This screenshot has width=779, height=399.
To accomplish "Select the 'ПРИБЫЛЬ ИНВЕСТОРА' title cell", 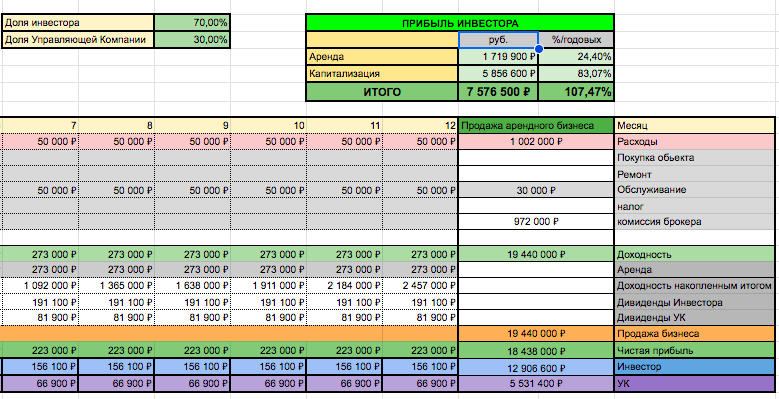I will (x=460, y=23).
